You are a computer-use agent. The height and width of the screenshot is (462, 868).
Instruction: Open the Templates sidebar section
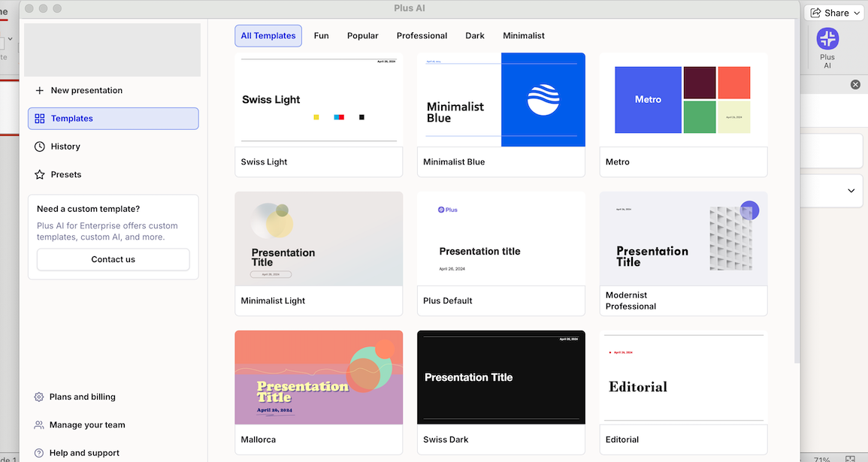(113, 119)
